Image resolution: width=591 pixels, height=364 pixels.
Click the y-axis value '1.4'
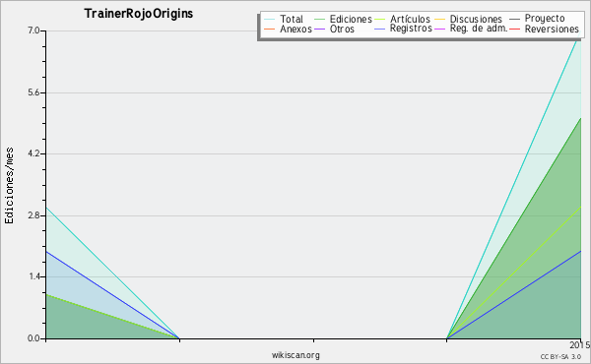click(33, 276)
